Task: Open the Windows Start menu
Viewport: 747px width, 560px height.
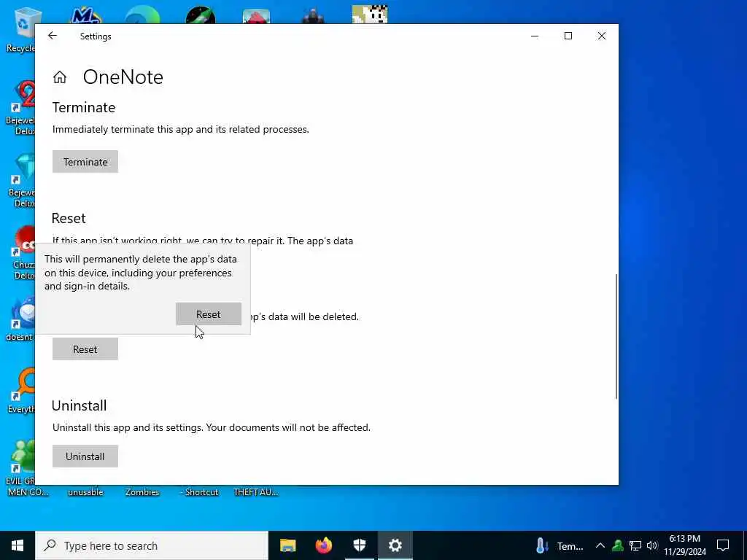Action: (x=18, y=545)
